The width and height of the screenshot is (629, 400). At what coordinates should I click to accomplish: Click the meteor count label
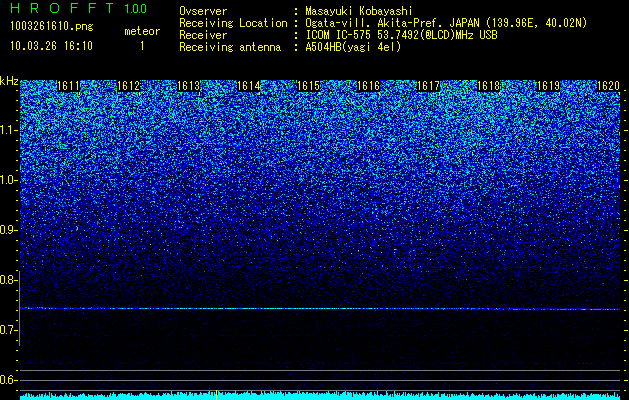pyautogui.click(x=142, y=31)
